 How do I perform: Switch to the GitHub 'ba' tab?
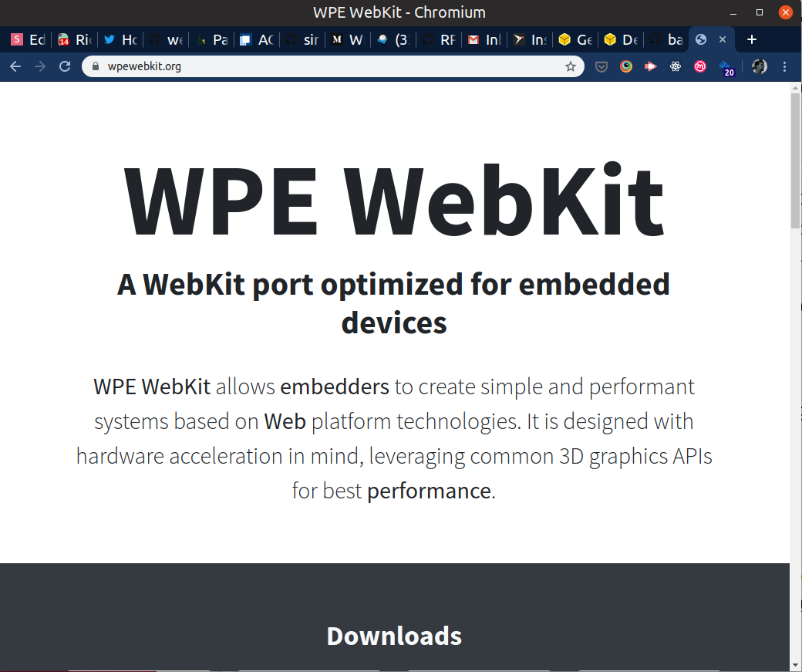pos(667,39)
